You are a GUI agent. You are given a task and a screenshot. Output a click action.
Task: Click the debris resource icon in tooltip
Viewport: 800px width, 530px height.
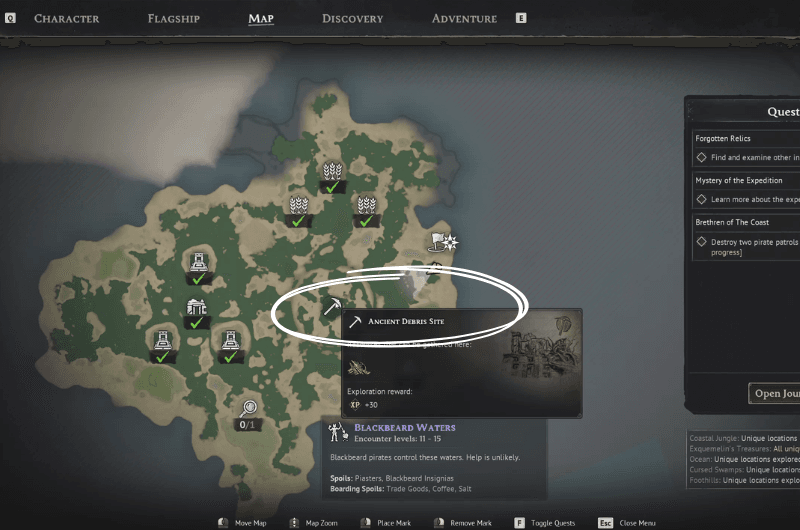(359, 367)
